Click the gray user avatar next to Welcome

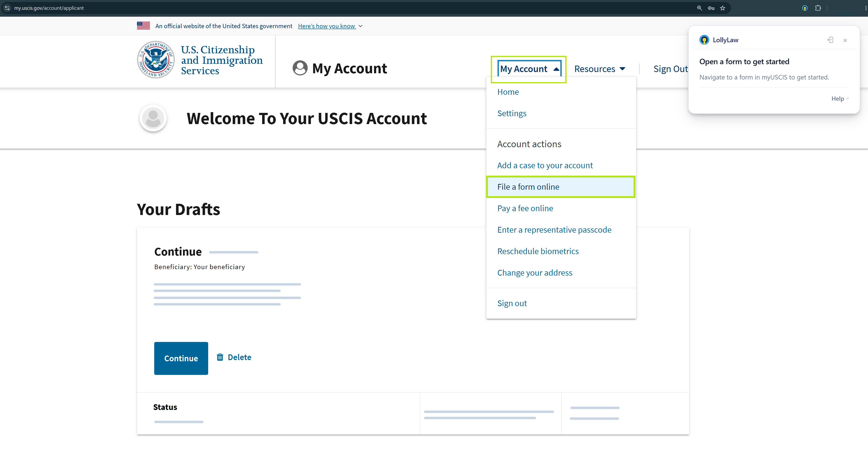(x=153, y=118)
